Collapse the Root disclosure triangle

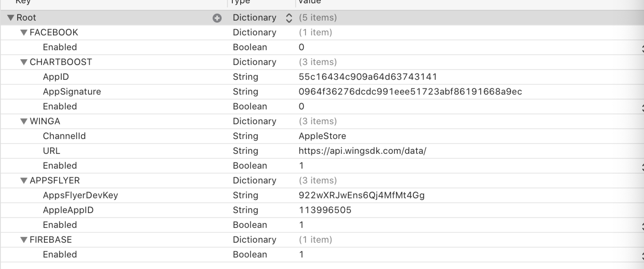[10, 18]
